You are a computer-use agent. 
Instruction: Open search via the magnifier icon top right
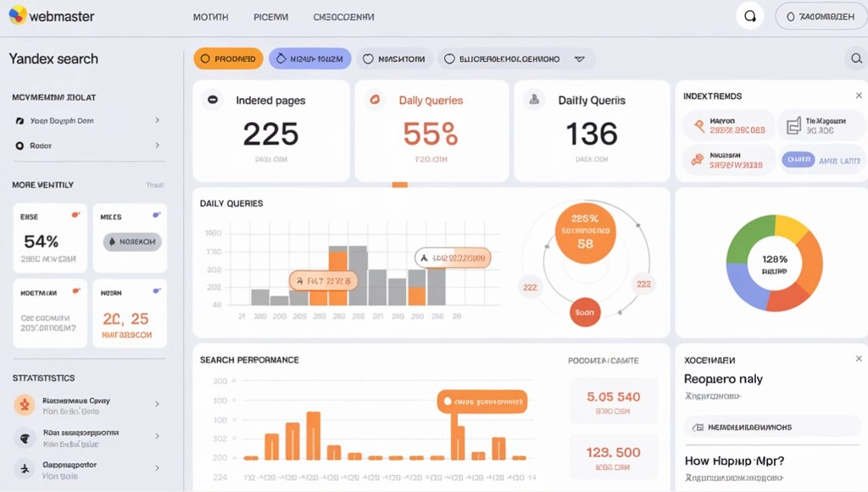point(749,15)
